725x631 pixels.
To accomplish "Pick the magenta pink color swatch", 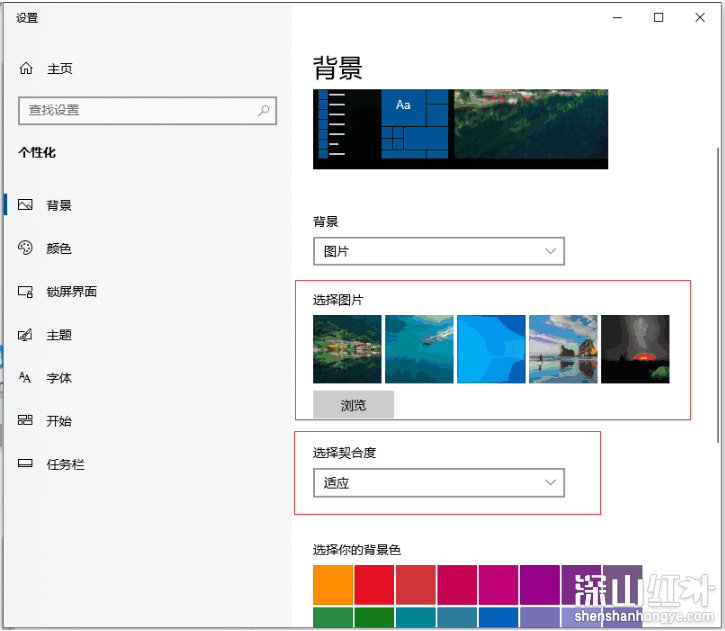I will (x=498, y=585).
